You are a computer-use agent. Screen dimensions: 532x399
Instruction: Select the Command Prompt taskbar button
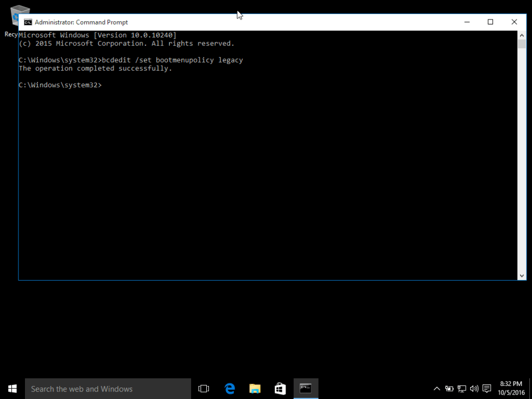pyautogui.click(x=306, y=389)
